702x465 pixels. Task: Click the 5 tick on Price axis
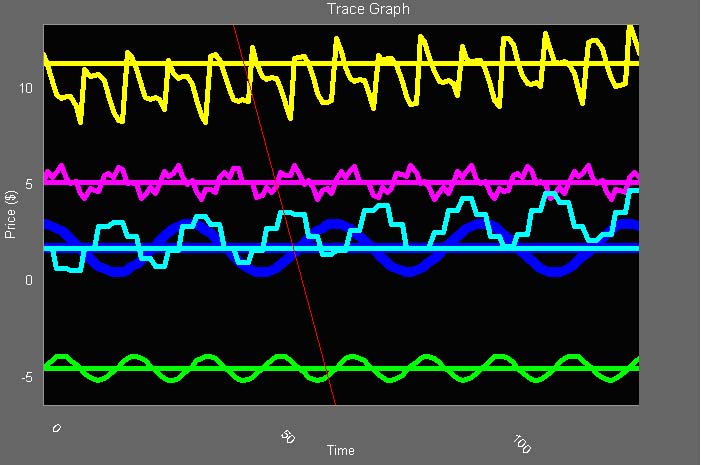(30, 184)
